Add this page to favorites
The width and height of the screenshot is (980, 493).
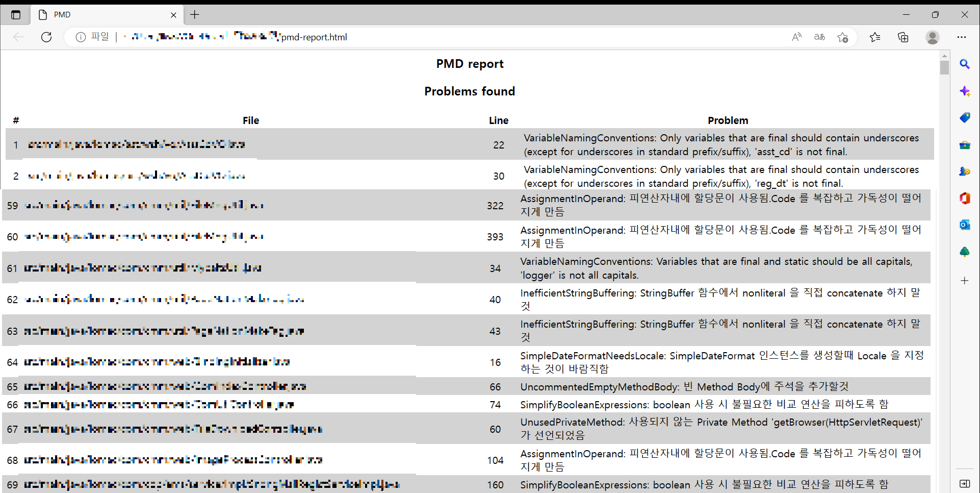tap(842, 37)
